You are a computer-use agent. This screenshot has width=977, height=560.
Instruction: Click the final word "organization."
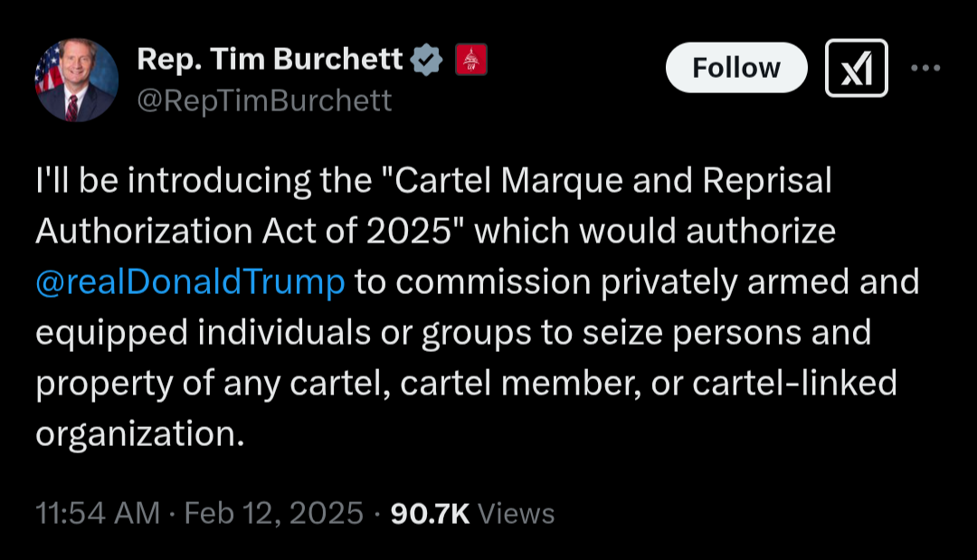140,434
